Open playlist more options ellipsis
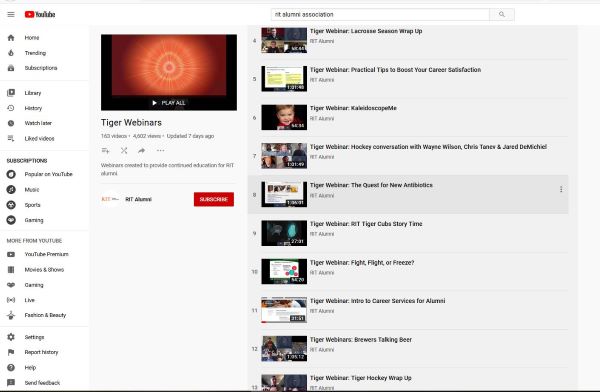The width and height of the screenshot is (600, 392). coord(160,150)
